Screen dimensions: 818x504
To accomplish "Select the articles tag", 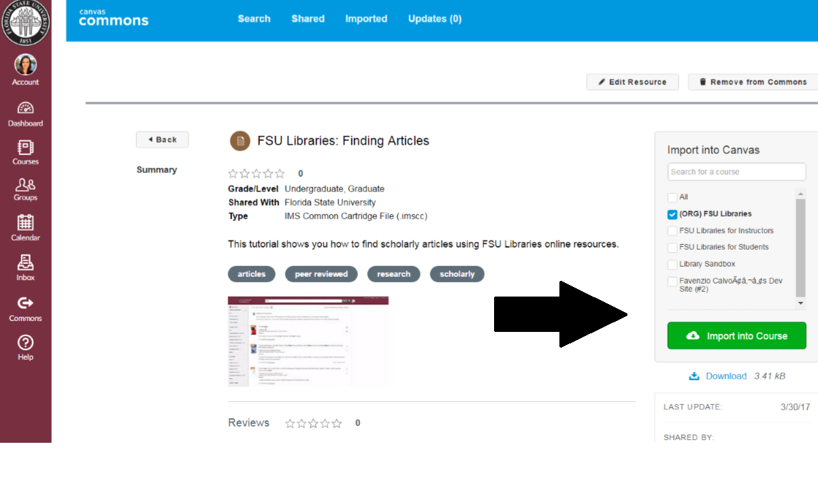I will [252, 274].
